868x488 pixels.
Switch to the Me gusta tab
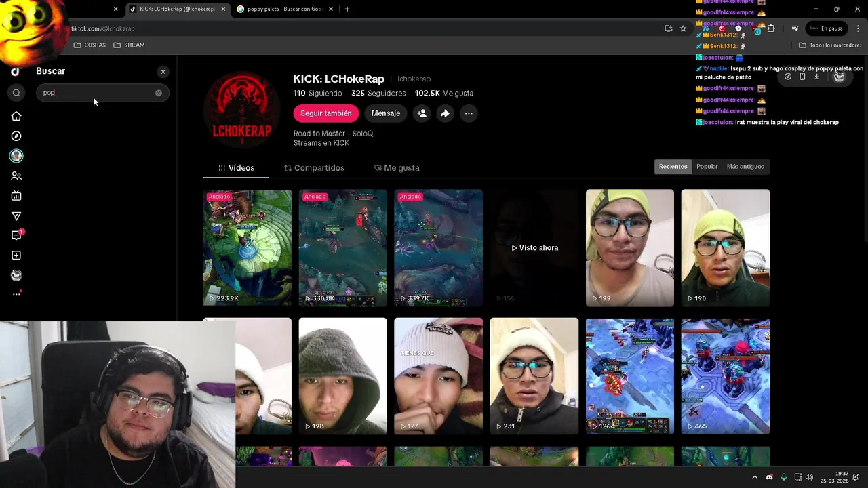coord(397,168)
